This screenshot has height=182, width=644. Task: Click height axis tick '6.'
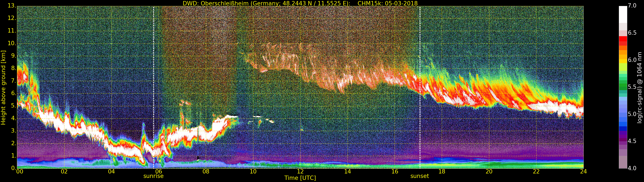tap(14, 93)
